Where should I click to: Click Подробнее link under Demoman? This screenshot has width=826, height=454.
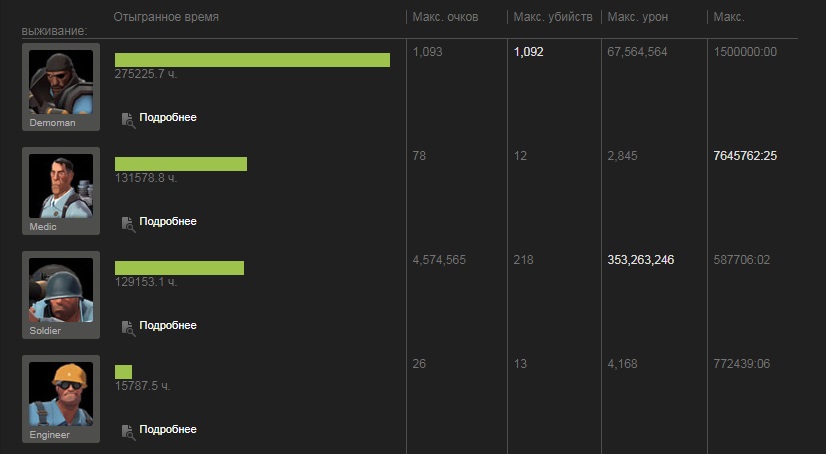(168, 117)
